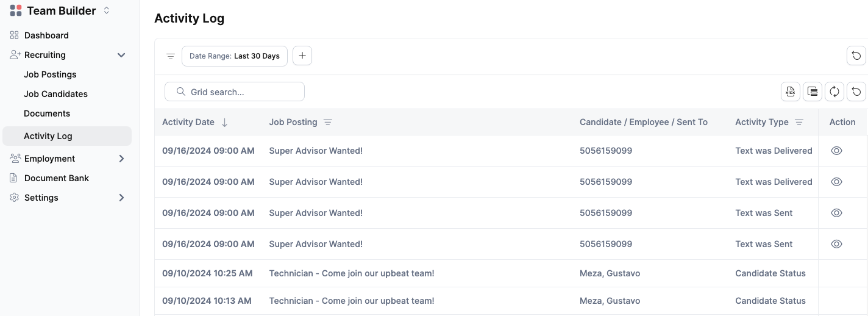The height and width of the screenshot is (316, 868).
Task: Go to the Dashboard page
Action: click(46, 35)
